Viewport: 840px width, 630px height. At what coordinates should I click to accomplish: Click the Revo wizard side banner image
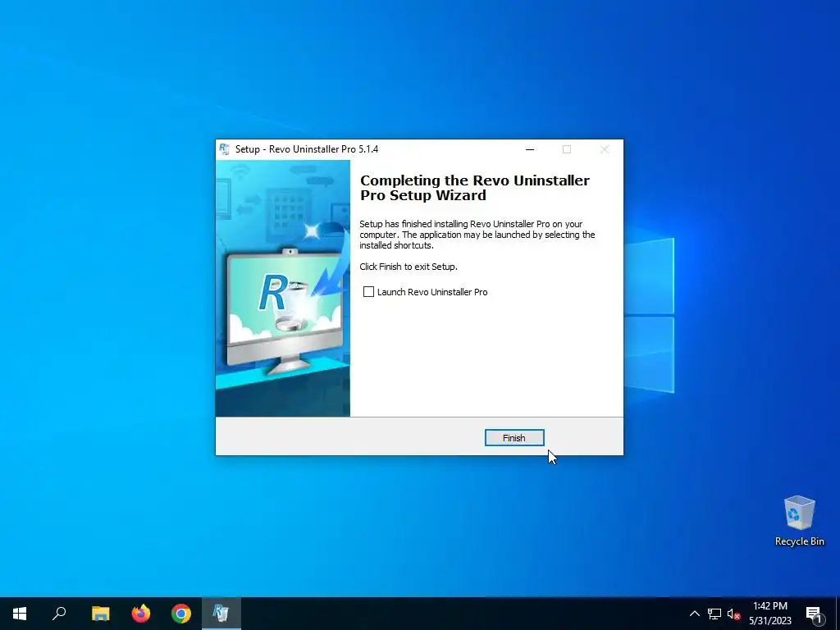click(283, 288)
